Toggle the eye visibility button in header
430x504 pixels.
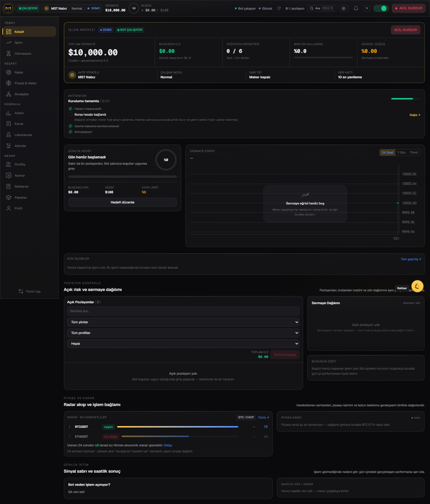point(343,8)
